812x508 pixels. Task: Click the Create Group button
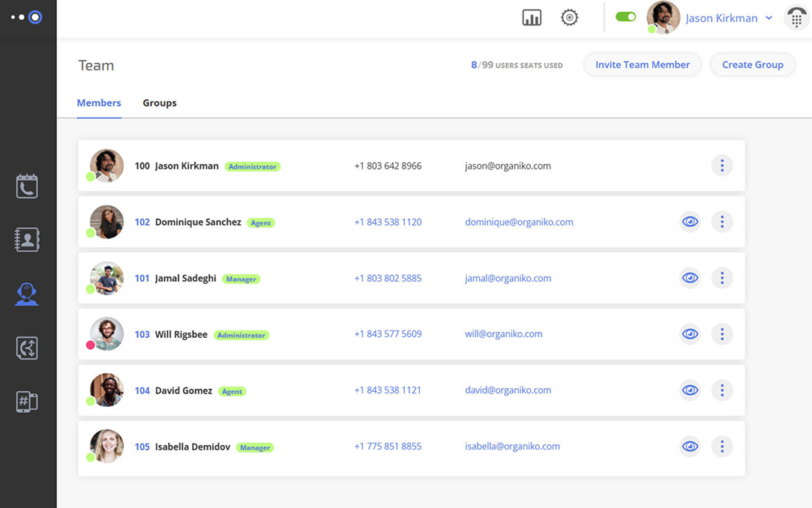[752, 65]
